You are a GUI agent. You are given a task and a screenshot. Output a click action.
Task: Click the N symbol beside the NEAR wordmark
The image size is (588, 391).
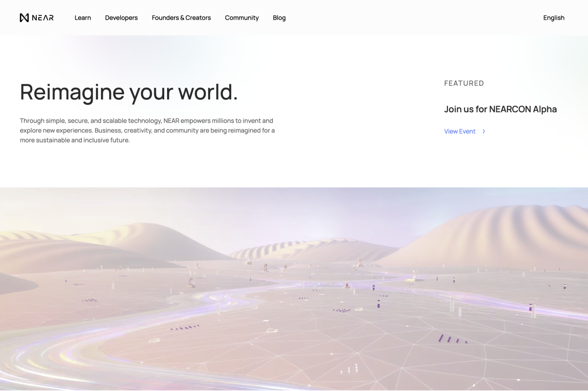[x=24, y=17]
